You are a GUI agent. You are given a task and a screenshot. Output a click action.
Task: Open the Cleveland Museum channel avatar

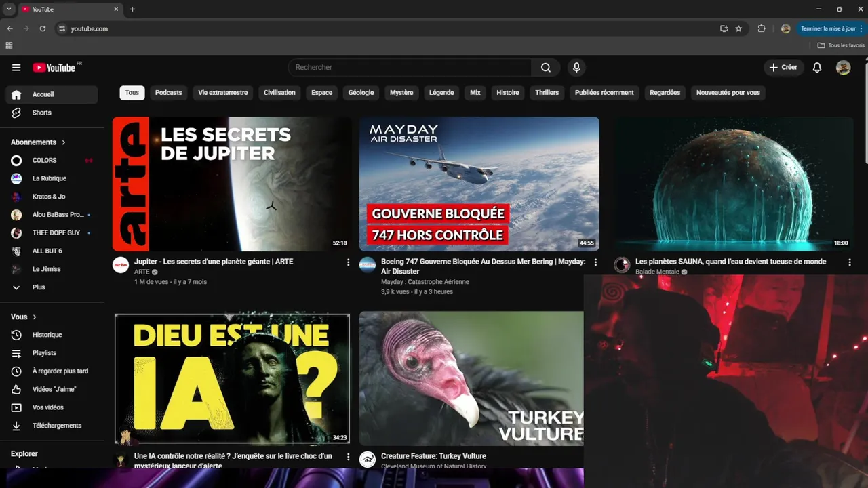click(368, 460)
